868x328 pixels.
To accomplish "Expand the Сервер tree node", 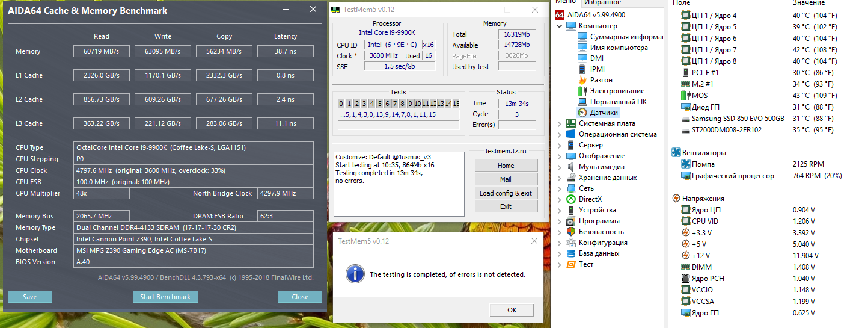I will click(x=560, y=146).
